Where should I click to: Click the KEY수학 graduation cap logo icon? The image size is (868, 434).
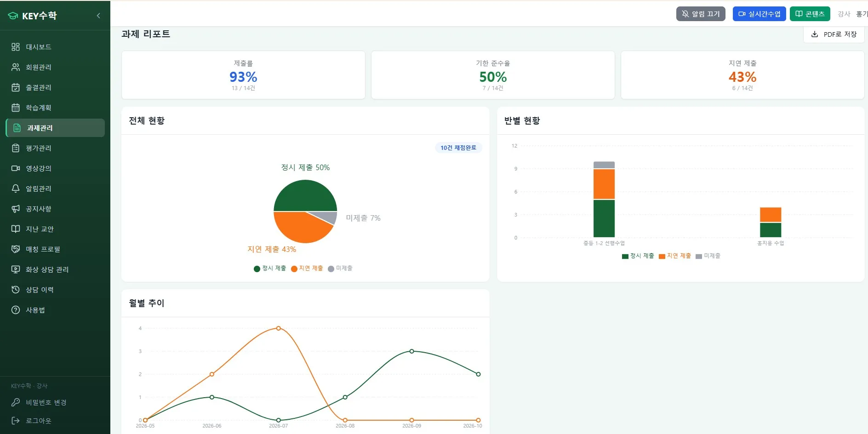point(13,16)
